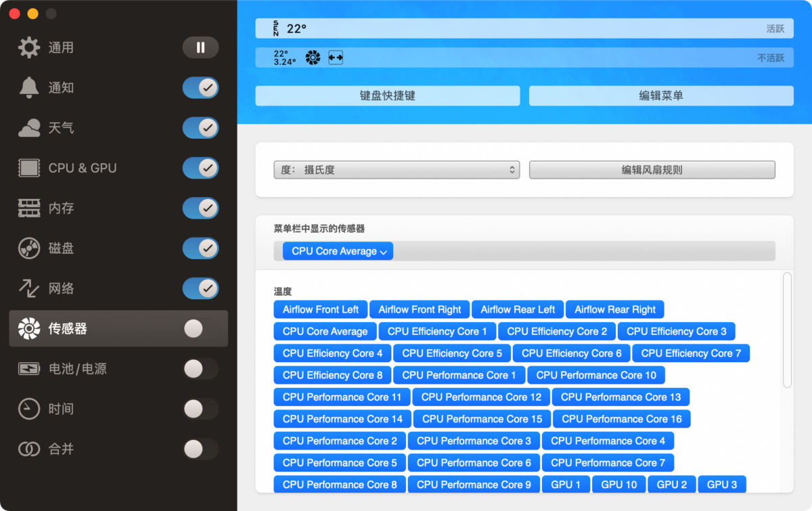This screenshot has height=511, width=812.
Task: Click the CPU & GPU chip icon
Action: coord(30,168)
